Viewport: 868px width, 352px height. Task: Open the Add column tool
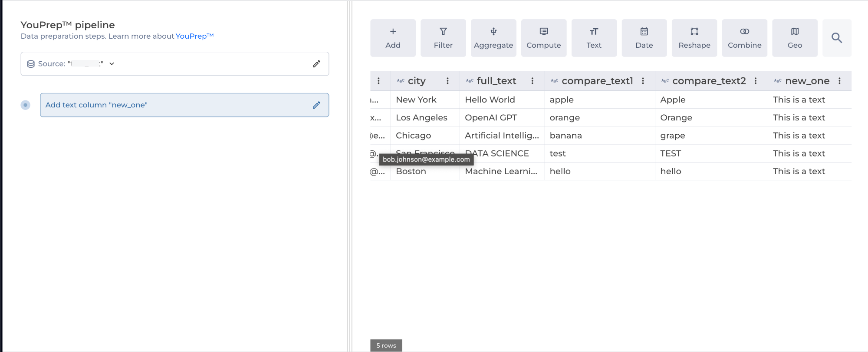pos(393,38)
